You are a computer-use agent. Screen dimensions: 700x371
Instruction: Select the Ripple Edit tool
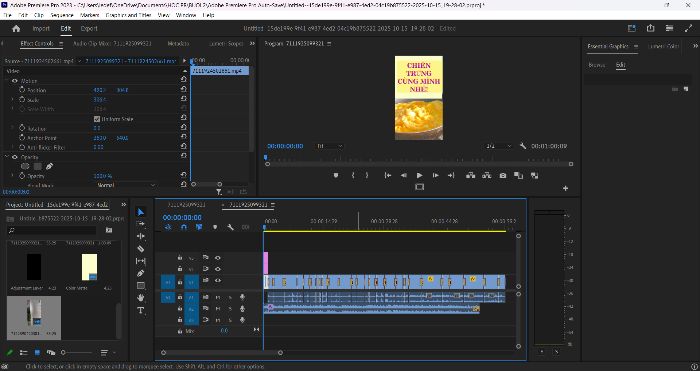pyautogui.click(x=141, y=236)
